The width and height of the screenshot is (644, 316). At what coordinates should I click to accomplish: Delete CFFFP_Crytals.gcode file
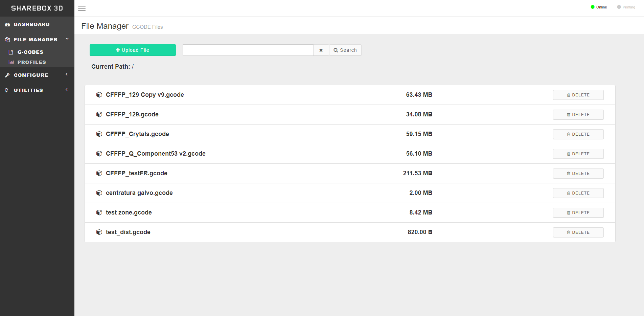[578, 134]
